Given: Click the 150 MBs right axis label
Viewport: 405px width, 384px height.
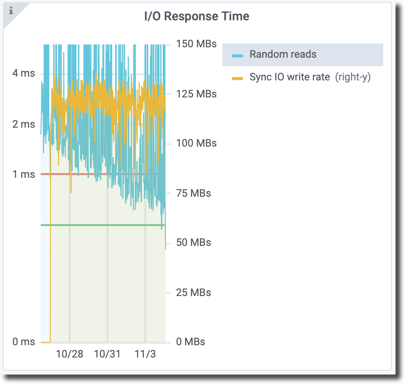Looking at the screenshot, I should (196, 44).
